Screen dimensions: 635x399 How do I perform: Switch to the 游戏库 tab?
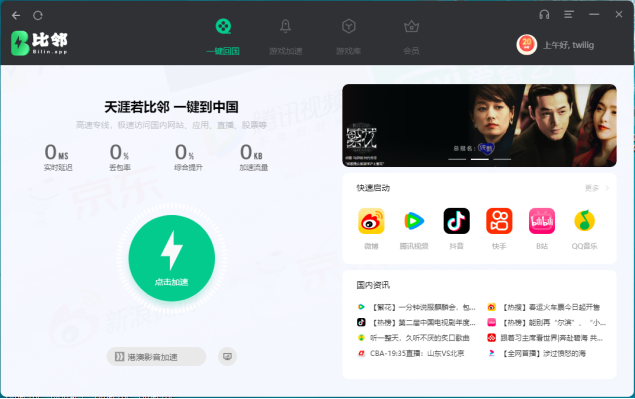pyautogui.click(x=348, y=37)
